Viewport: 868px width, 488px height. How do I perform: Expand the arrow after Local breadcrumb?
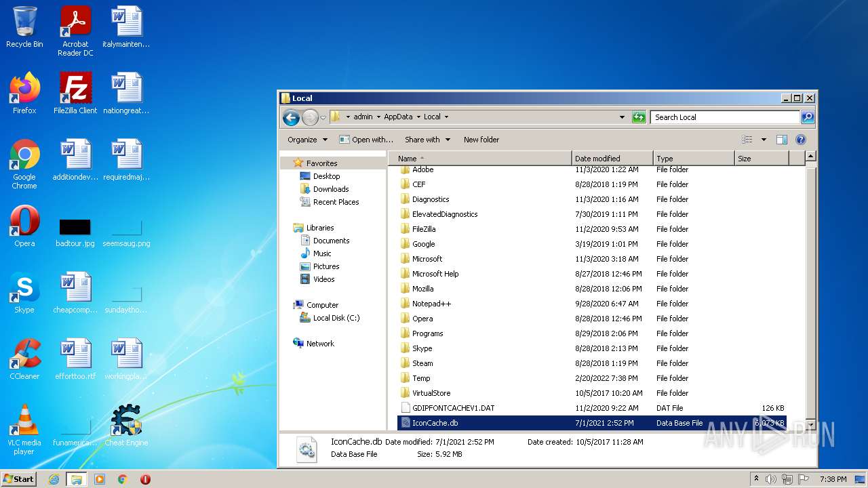446,117
